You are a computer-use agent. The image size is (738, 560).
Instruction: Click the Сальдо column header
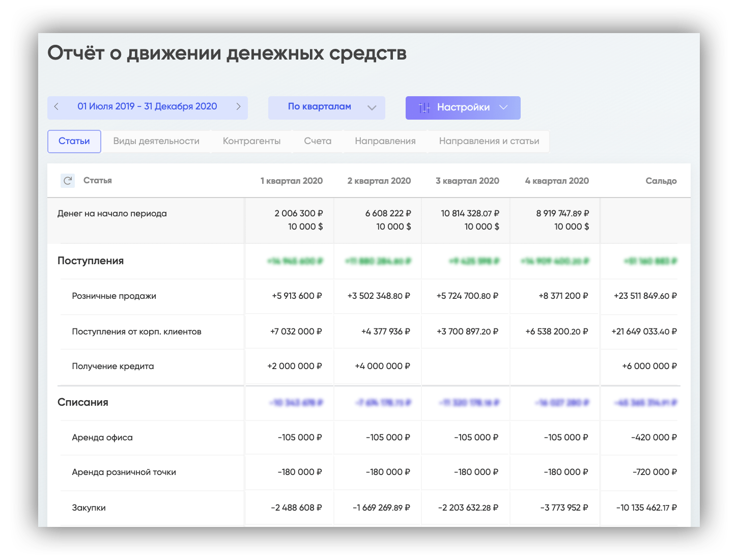[661, 181]
